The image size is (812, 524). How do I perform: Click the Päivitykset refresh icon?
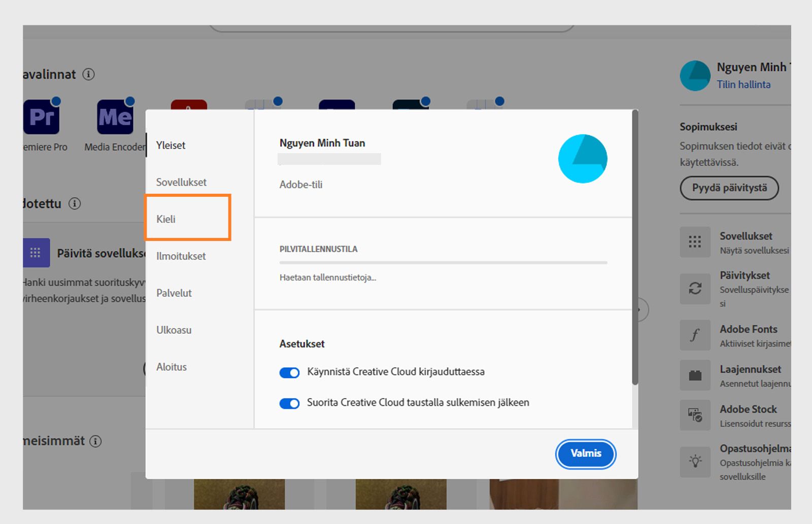coord(695,289)
